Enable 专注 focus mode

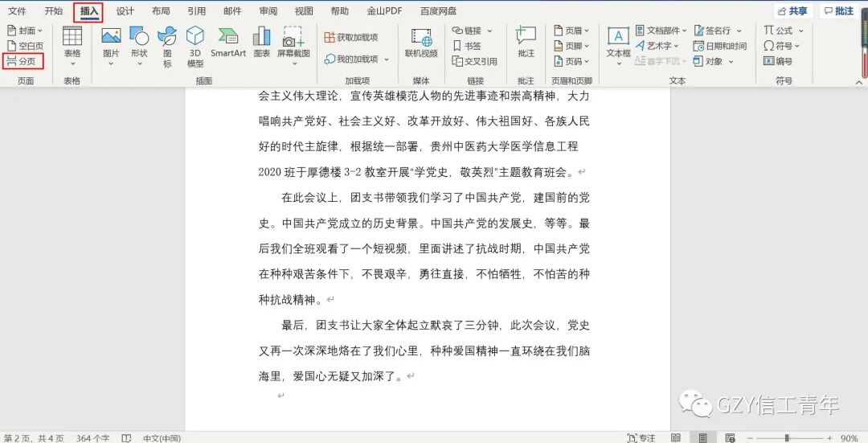click(x=641, y=438)
